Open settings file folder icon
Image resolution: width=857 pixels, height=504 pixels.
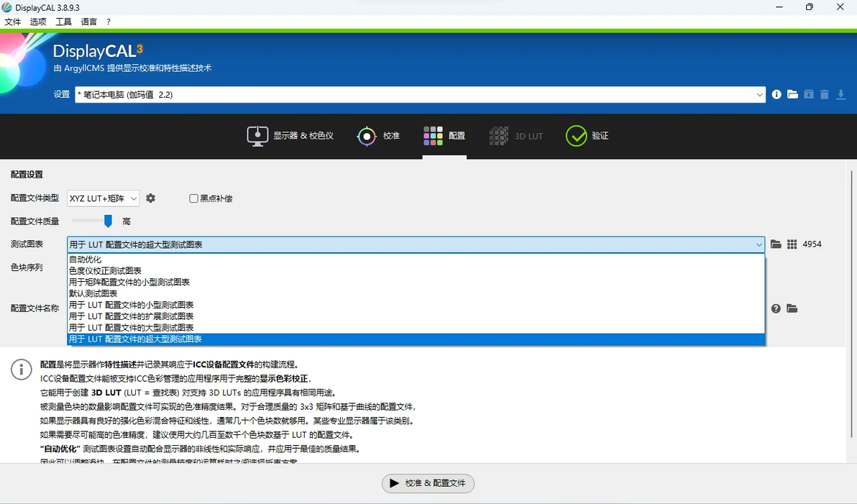792,95
